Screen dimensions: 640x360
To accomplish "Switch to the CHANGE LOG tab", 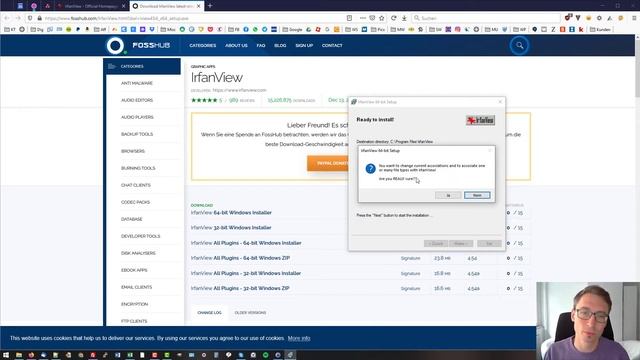I will click(209, 313).
